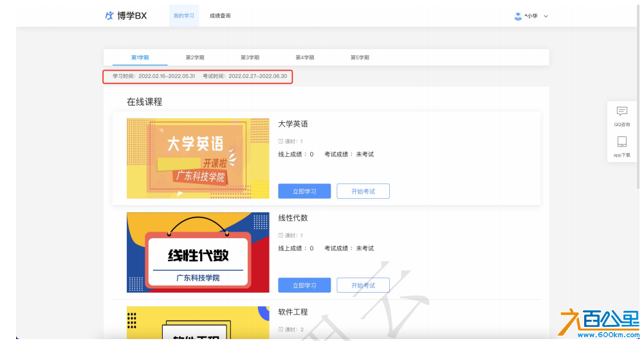Open the 线性代数 course title
The width and height of the screenshot is (644, 341).
pos(293,217)
